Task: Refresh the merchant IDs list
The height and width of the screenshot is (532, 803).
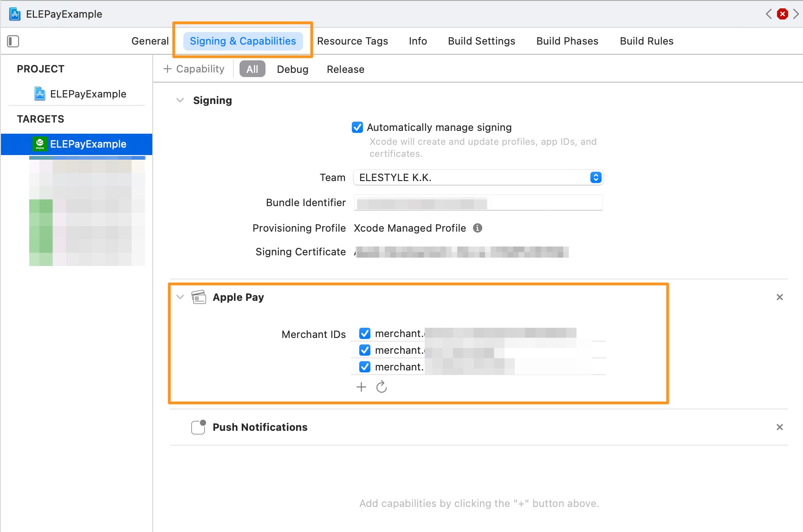Action: 382,387
